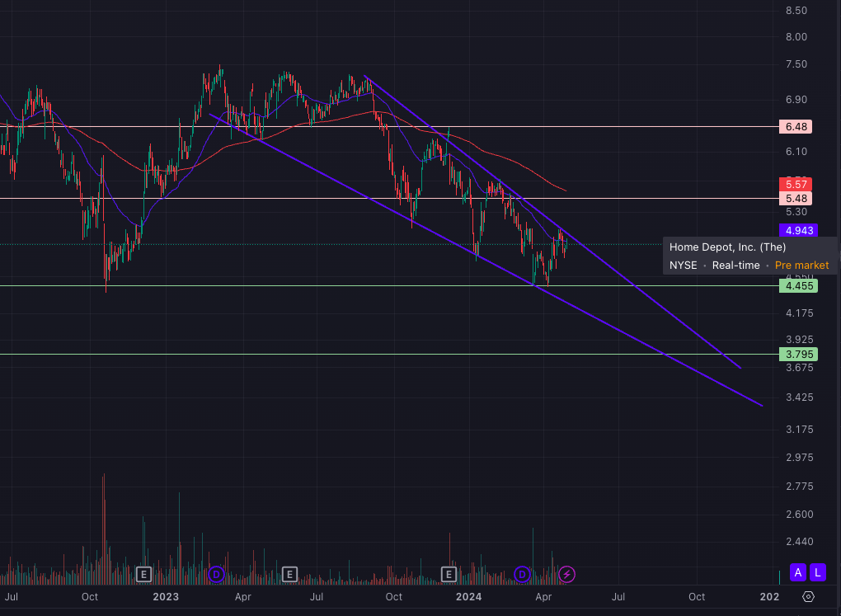Open the dividend marker before Apr 2024

522,573
